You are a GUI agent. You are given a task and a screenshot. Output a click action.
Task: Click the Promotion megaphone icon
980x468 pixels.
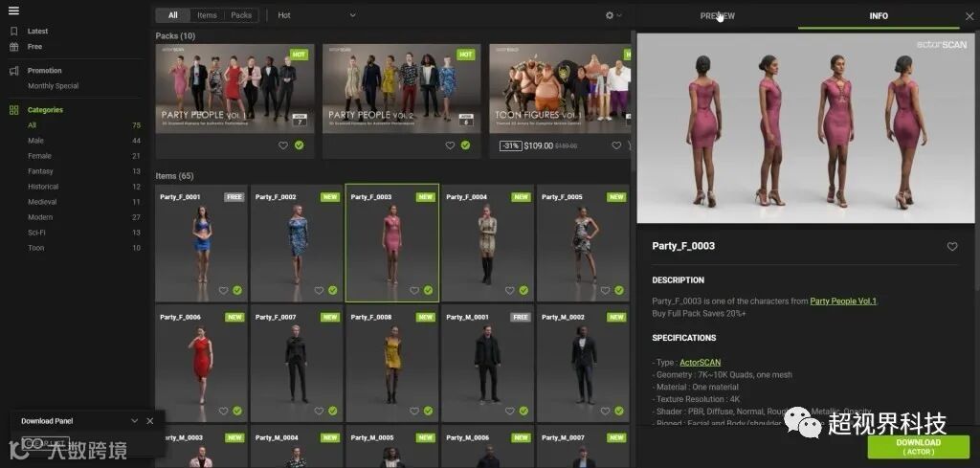[13, 71]
